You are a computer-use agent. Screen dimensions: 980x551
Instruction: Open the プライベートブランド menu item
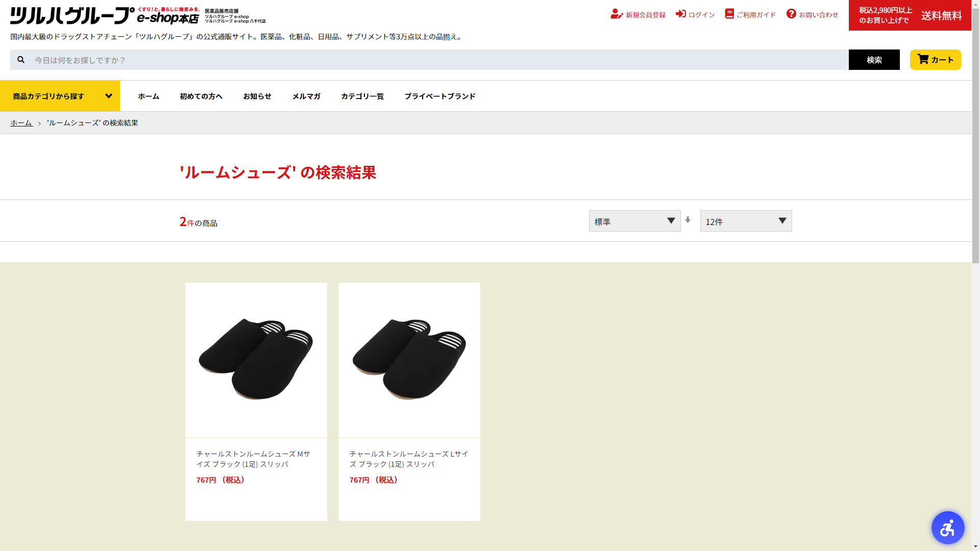(439, 96)
